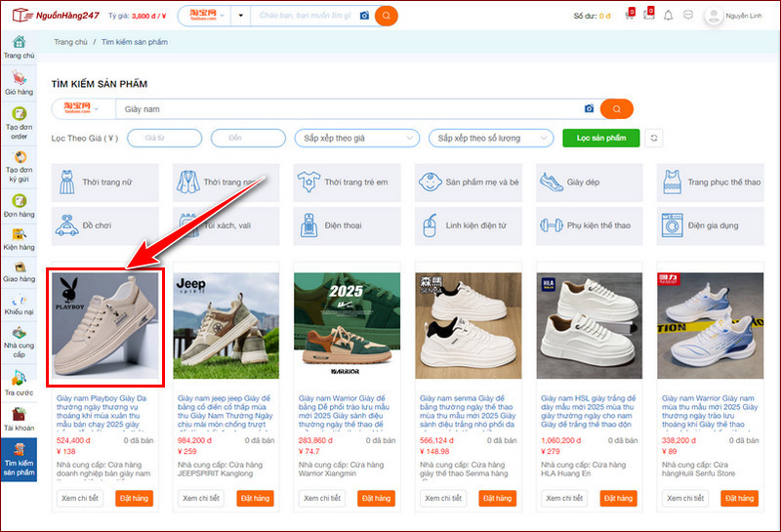Open the Giỏ hàng sidebar icon

point(19,83)
